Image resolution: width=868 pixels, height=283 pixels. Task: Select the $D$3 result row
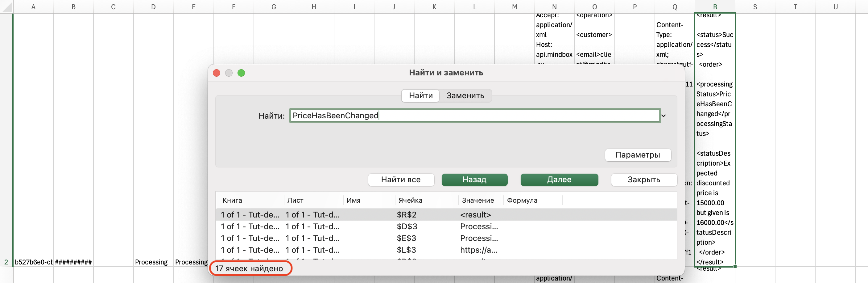pos(446,226)
